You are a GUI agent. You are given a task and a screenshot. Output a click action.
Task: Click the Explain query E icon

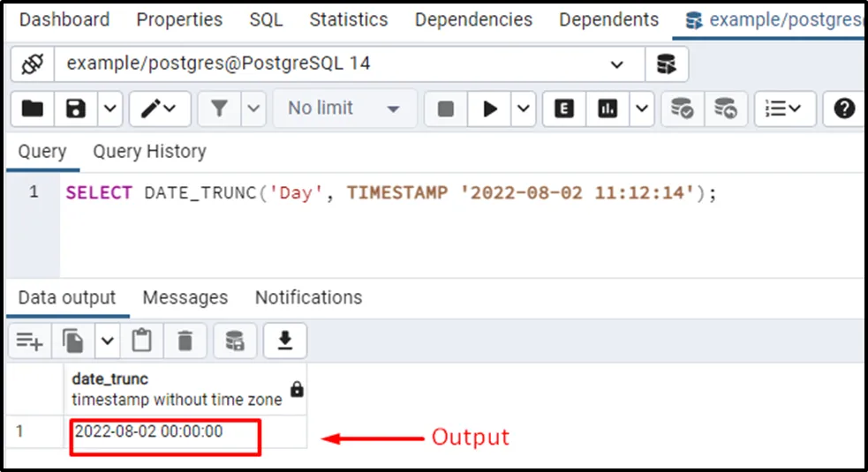pyautogui.click(x=563, y=109)
